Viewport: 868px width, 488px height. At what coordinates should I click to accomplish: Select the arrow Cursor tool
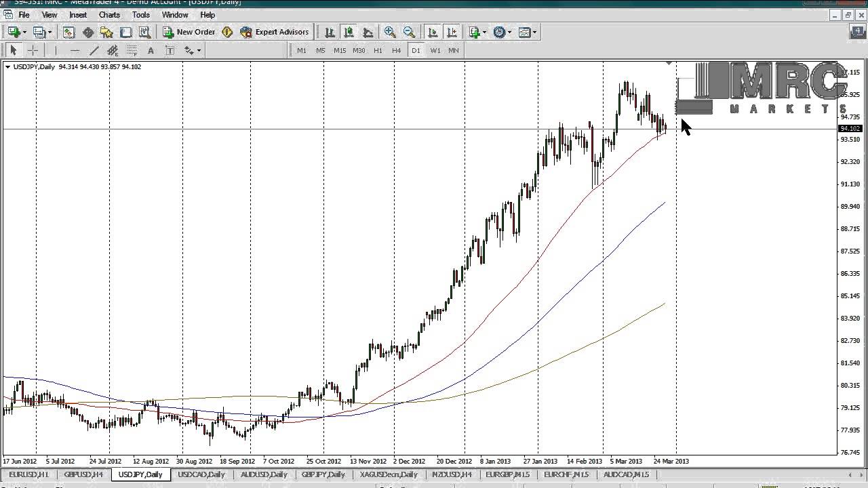pyautogui.click(x=13, y=50)
